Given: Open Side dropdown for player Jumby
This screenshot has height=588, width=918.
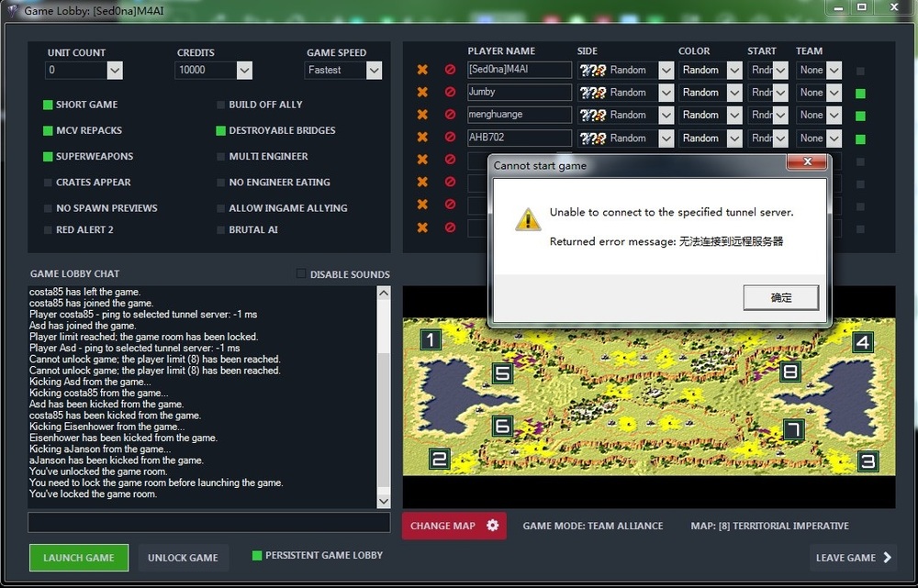Looking at the screenshot, I should [x=665, y=93].
